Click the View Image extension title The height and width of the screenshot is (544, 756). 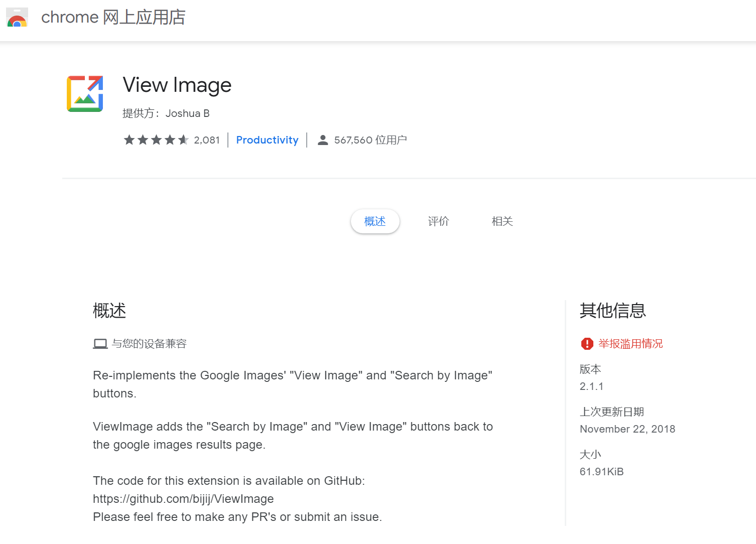coord(177,85)
